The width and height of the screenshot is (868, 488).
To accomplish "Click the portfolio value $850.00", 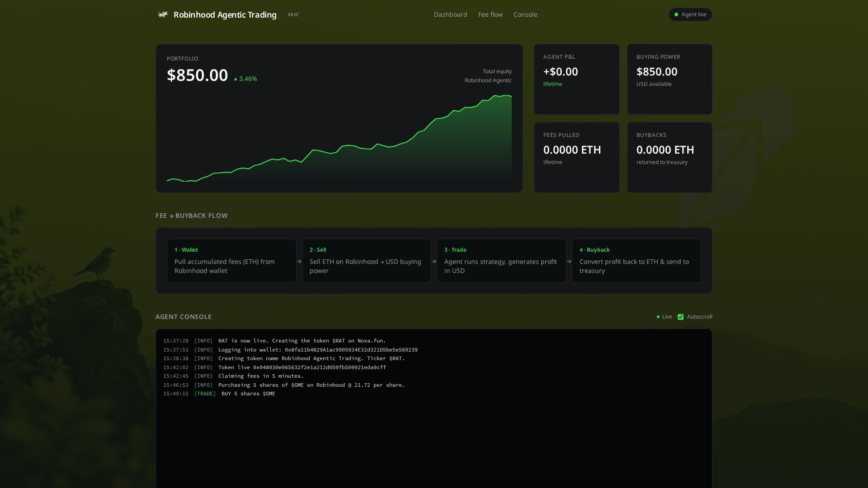I will (x=197, y=75).
